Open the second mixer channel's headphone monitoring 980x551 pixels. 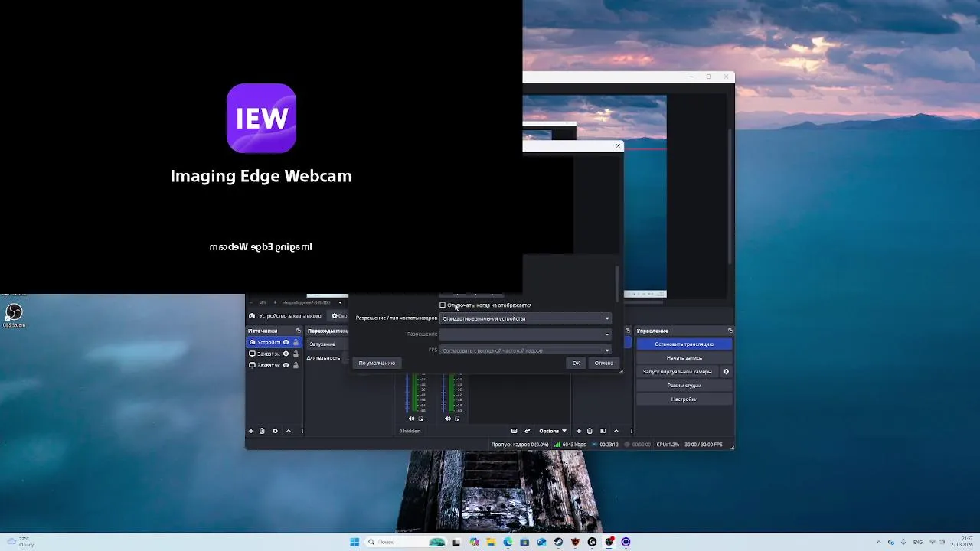457,419
